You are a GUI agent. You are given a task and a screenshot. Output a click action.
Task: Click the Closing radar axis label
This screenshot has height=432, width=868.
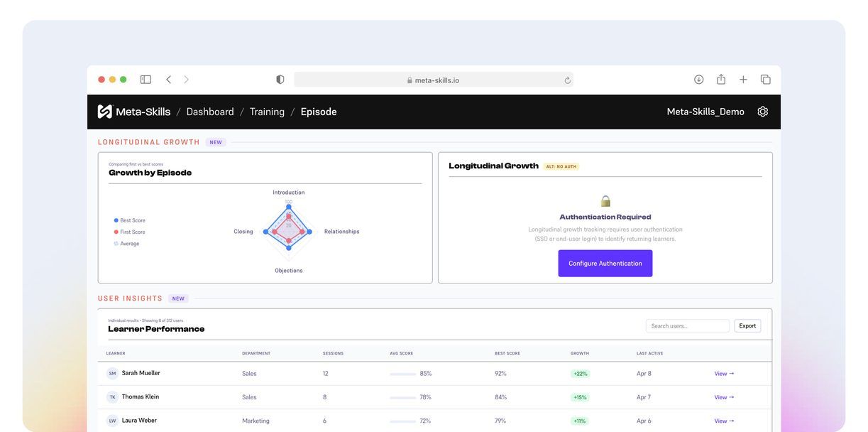click(x=243, y=232)
